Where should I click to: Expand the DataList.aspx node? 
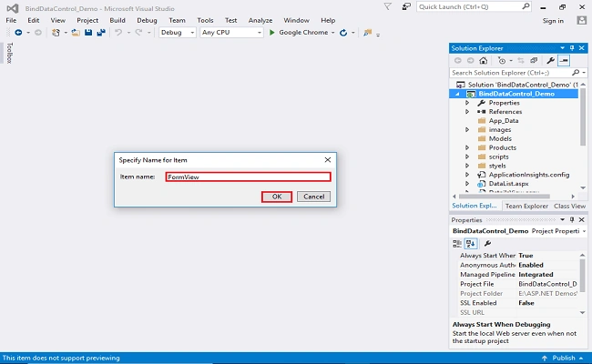coord(467,184)
